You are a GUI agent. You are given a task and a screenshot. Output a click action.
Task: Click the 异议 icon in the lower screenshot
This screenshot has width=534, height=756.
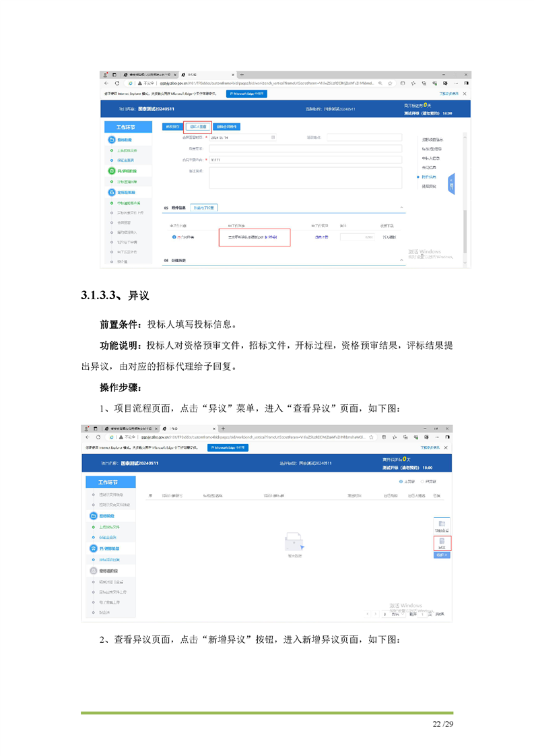pyautogui.click(x=442, y=542)
